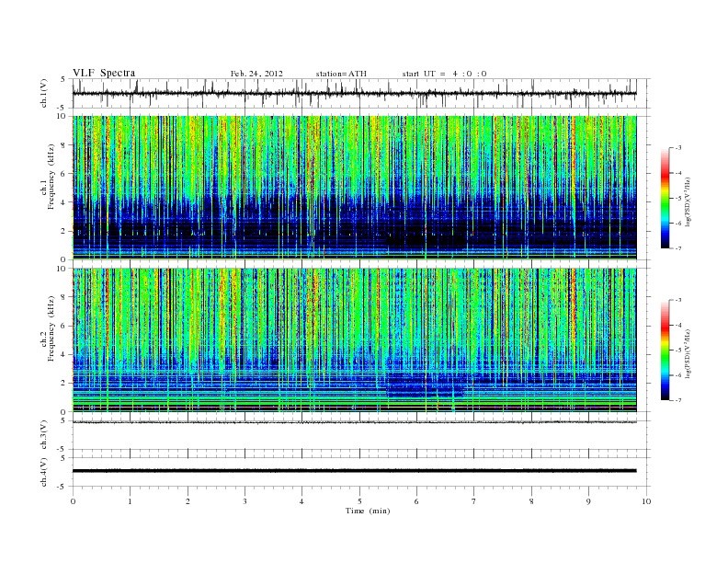Screen dimensions: 728x563
Task: Click the "-3" tick on ch.2 color bar
Action: [677, 300]
